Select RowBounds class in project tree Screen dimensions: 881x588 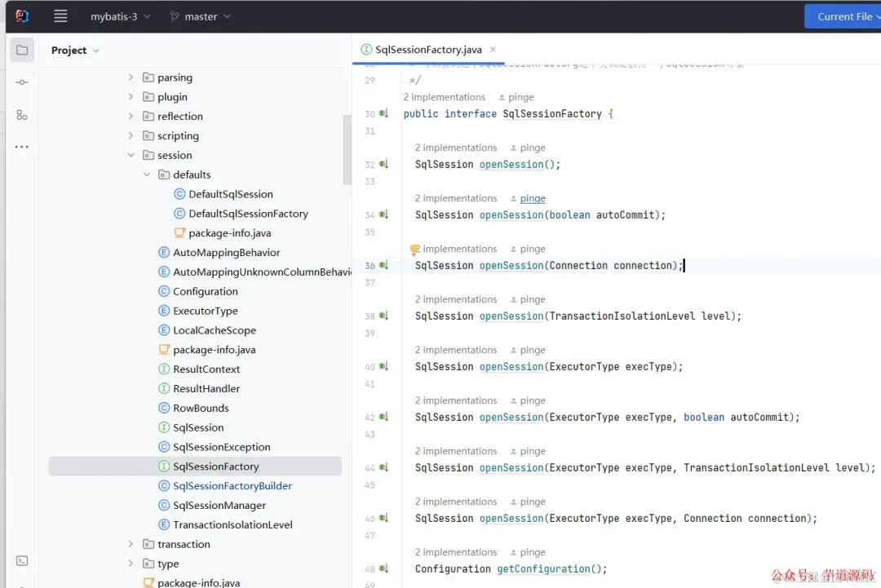click(x=201, y=409)
